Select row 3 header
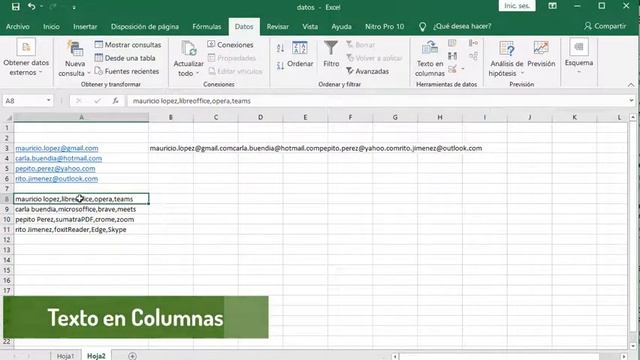 [7, 148]
